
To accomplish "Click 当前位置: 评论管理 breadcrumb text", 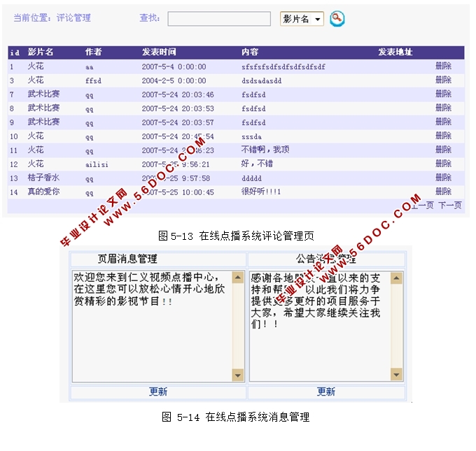I will pyautogui.click(x=52, y=18).
